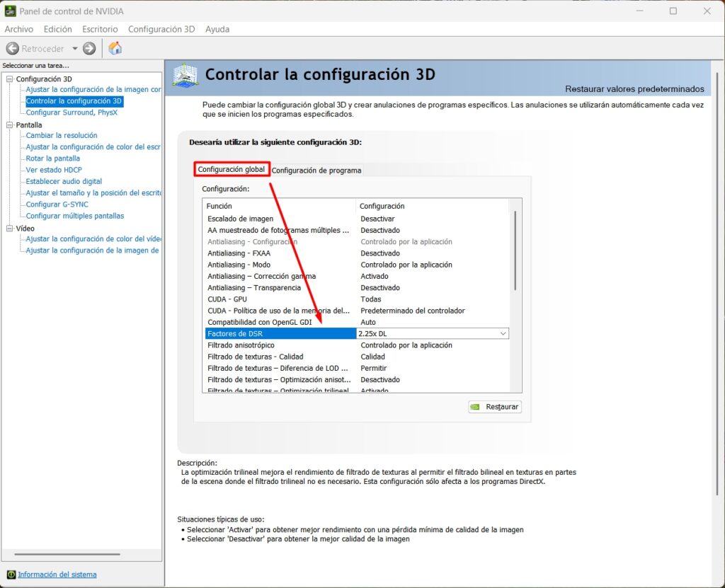
Task: Select Antialiasing – Corrección gamma row
Action: tap(357, 276)
